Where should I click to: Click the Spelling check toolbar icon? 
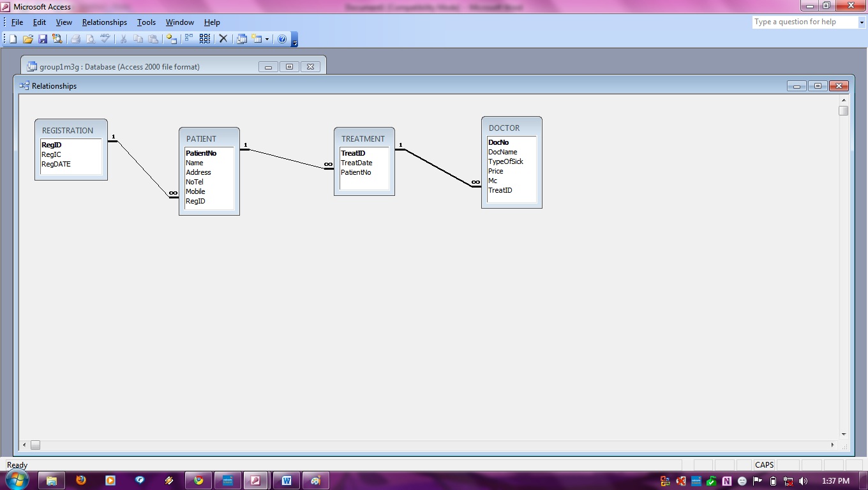(104, 39)
